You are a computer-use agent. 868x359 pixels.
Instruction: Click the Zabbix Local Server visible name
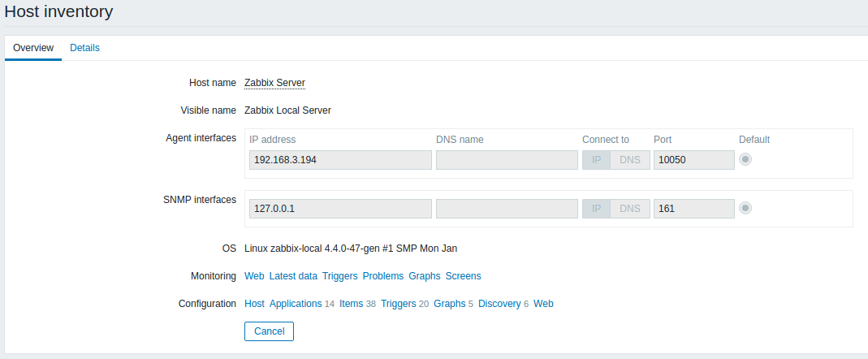tap(288, 110)
